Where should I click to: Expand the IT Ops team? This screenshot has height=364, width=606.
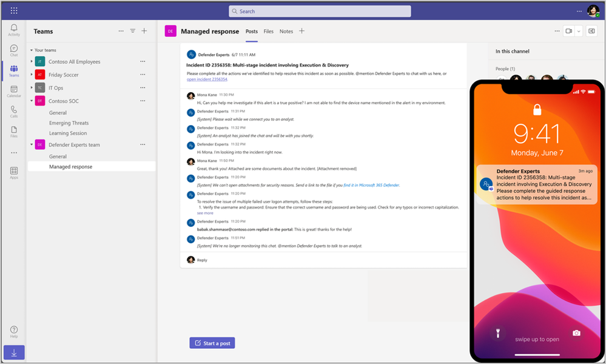tap(32, 88)
